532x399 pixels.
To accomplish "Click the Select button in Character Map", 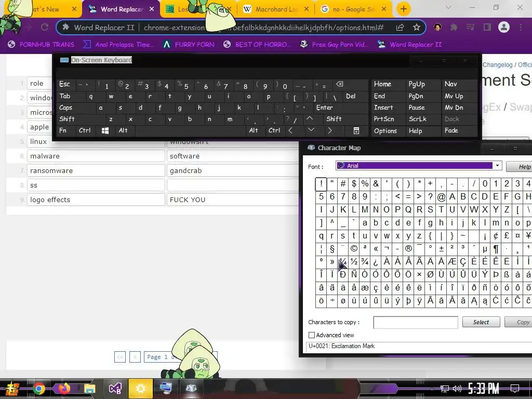I will tap(481, 322).
